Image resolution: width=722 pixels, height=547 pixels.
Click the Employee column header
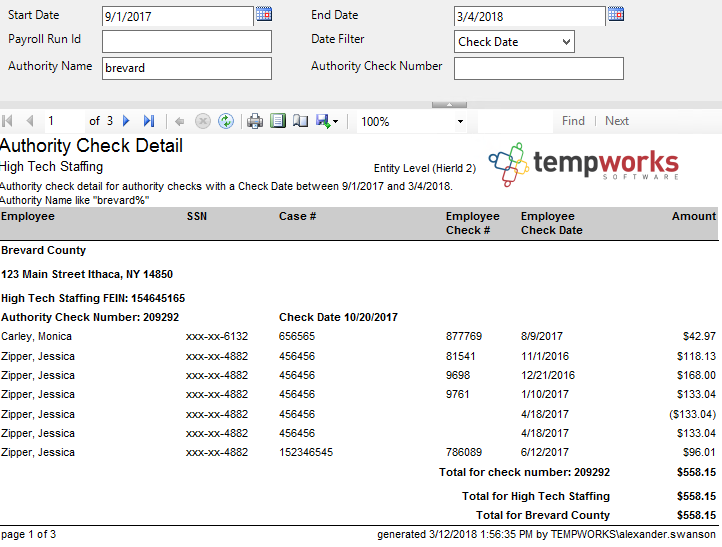pyautogui.click(x=28, y=216)
